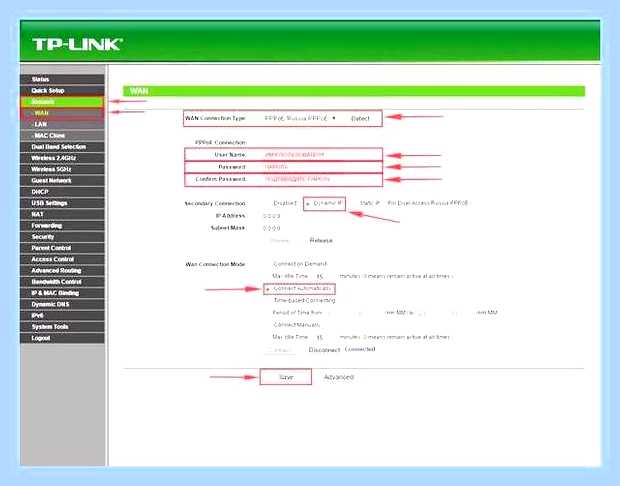Open Wireless 5GHz settings
Screen dimensions: 620x486
click(x=62, y=169)
